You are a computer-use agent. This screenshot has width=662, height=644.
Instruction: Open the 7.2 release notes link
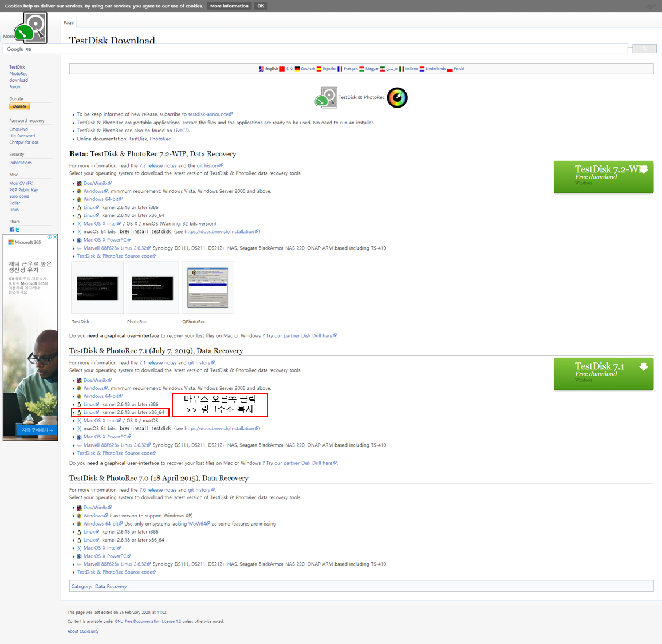click(158, 166)
